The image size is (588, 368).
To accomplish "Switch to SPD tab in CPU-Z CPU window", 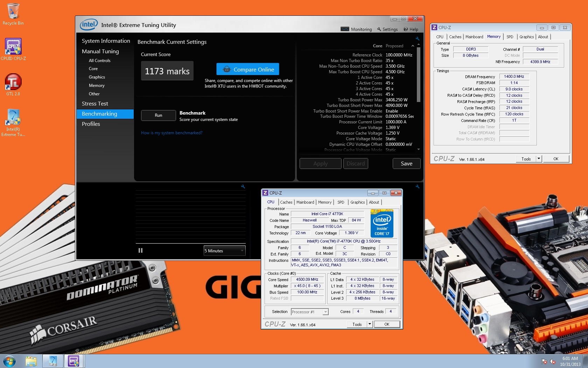I will 341,202.
